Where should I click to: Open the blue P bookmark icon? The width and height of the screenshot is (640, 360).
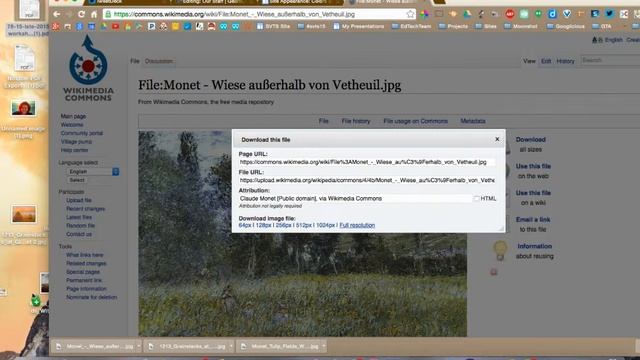151,27
